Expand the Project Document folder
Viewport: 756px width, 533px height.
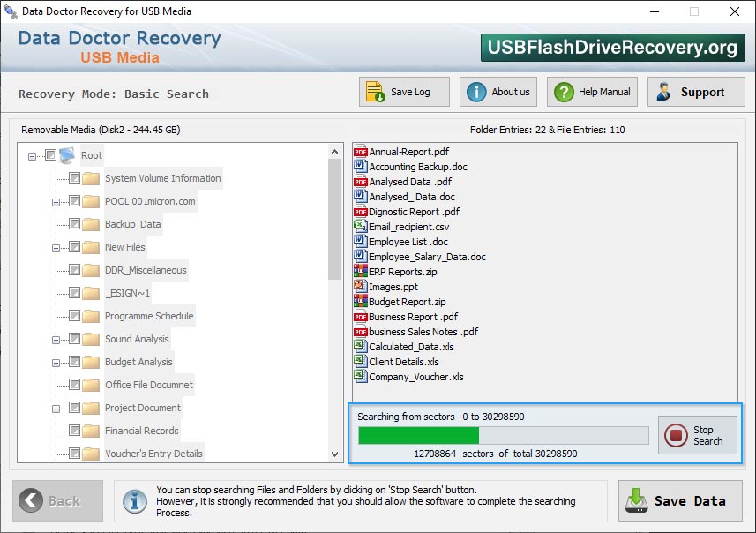(56, 409)
